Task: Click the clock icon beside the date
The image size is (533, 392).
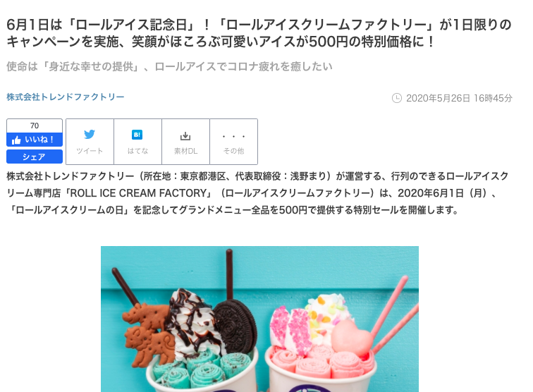Action: pos(397,98)
